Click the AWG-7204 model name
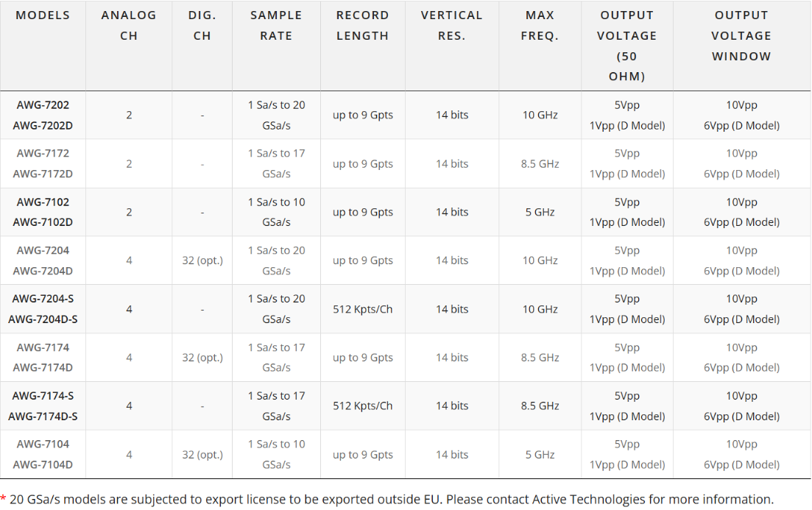This screenshot has height=510, width=812. (43, 251)
